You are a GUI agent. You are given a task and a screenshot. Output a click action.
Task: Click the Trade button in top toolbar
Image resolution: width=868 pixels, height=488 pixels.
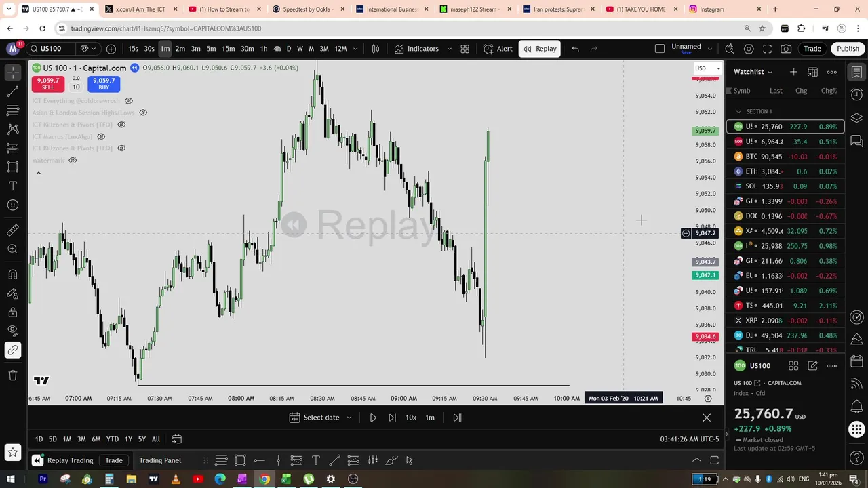click(x=812, y=49)
